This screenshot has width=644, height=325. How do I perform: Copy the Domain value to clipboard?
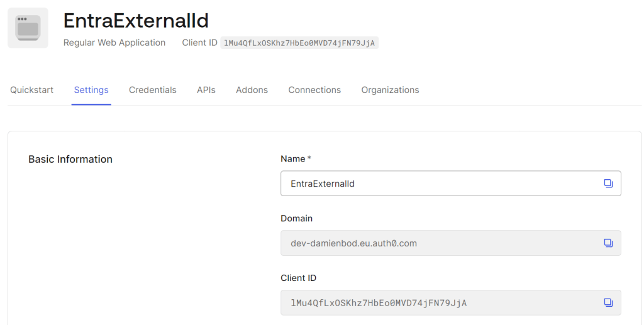click(x=608, y=243)
